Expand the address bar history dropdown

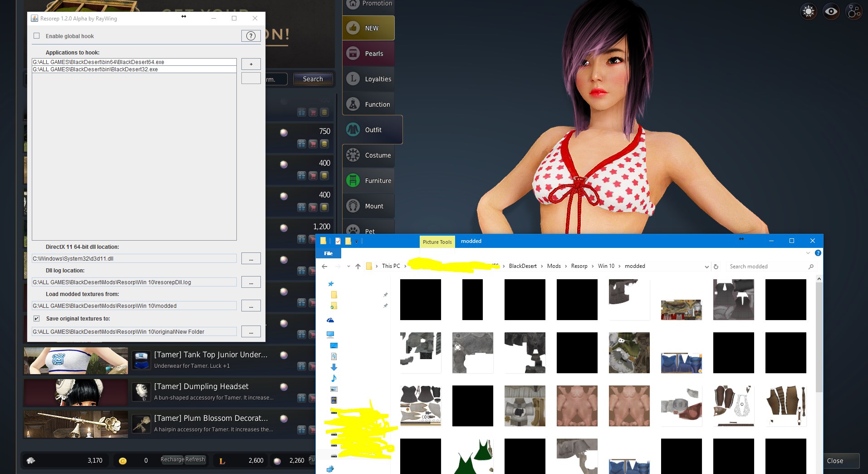tap(706, 267)
